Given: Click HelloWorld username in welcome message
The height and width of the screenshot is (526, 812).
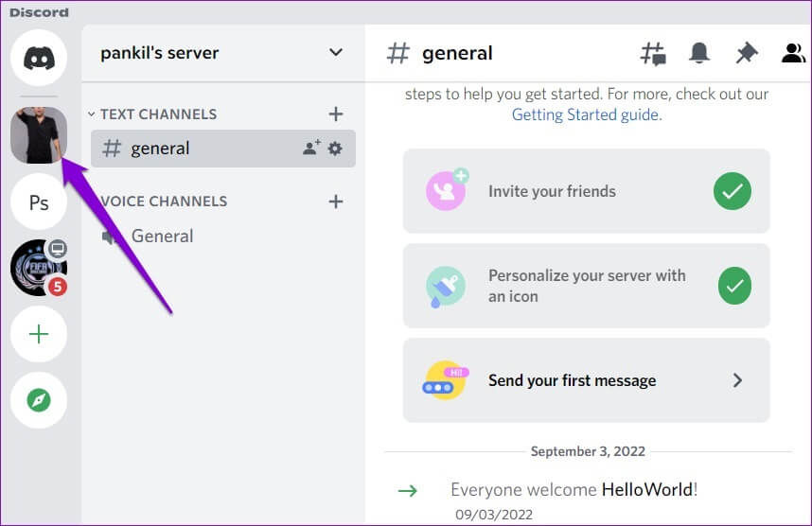Looking at the screenshot, I should click(x=647, y=489).
